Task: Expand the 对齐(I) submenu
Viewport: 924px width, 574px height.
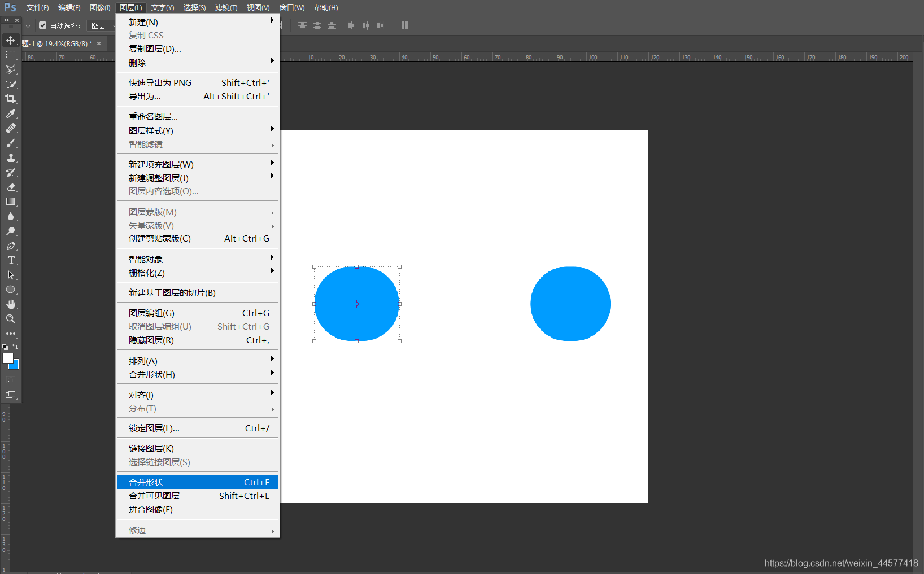Action: pyautogui.click(x=198, y=395)
